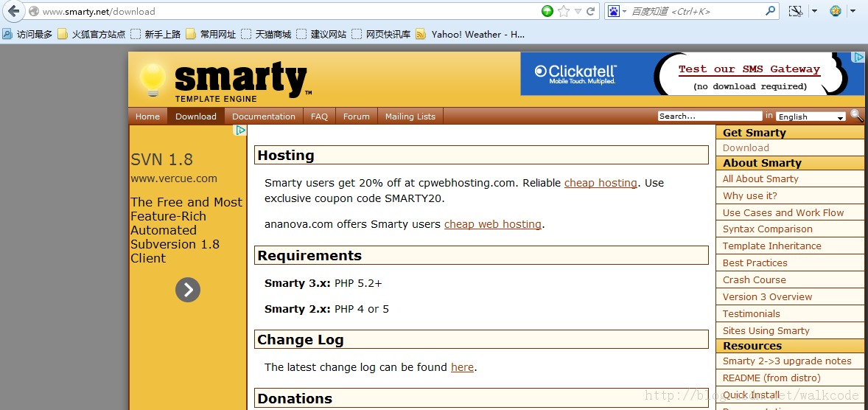Open the Mailing Lists nav tab
868x410 pixels.
[410, 117]
